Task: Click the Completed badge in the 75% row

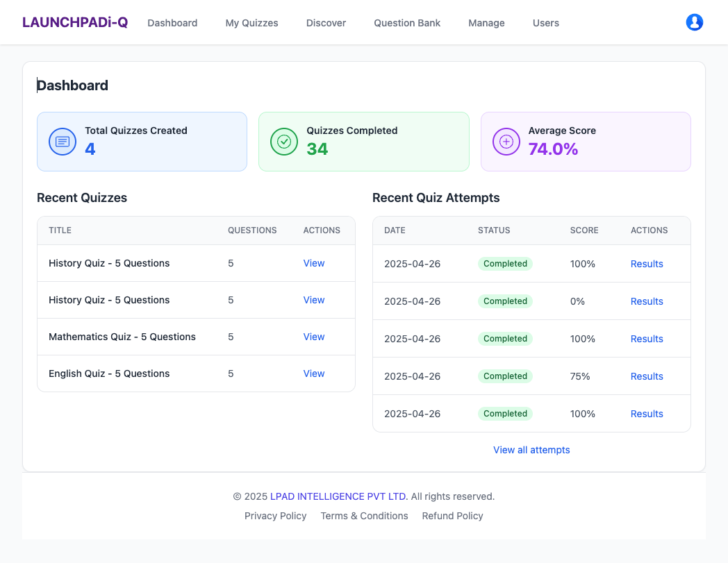Action: 505,376
